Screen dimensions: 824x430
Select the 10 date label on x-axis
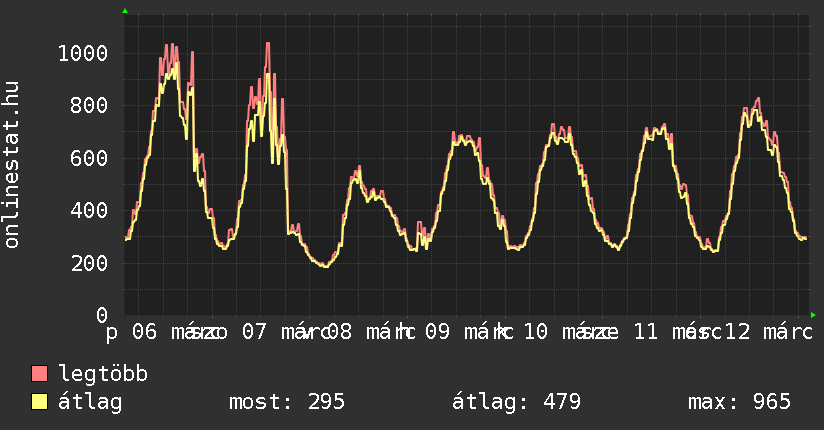536,332
